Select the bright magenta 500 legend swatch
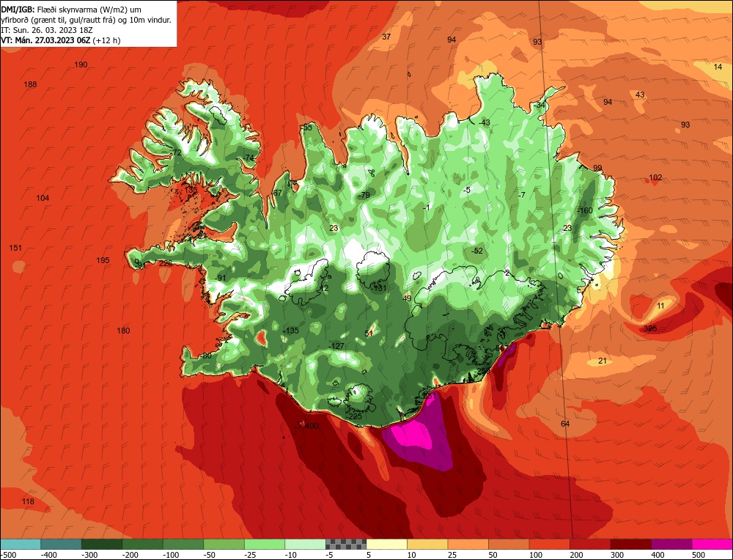733x560 pixels. [x=712, y=544]
